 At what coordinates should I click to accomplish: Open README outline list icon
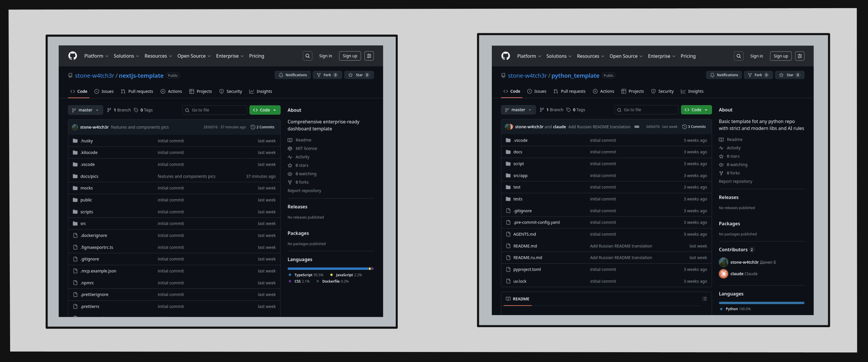pos(704,299)
